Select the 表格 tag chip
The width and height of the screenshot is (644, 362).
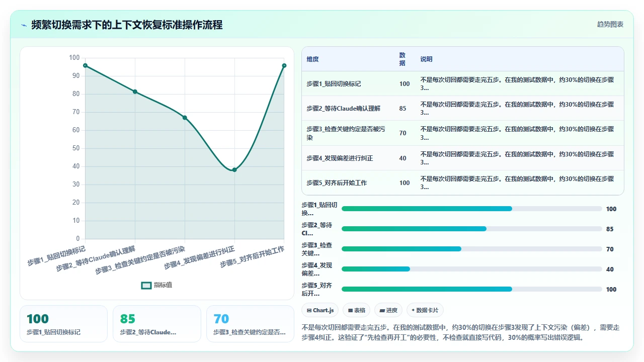357,310
